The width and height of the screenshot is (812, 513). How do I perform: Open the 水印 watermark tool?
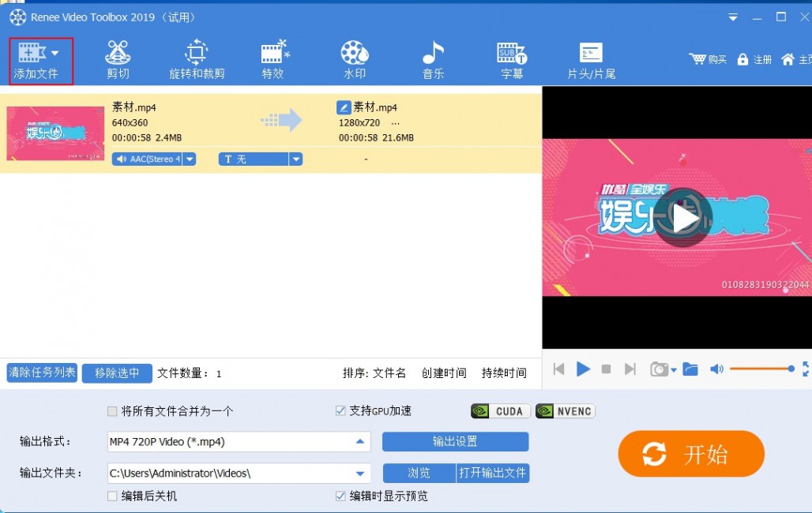tap(355, 60)
